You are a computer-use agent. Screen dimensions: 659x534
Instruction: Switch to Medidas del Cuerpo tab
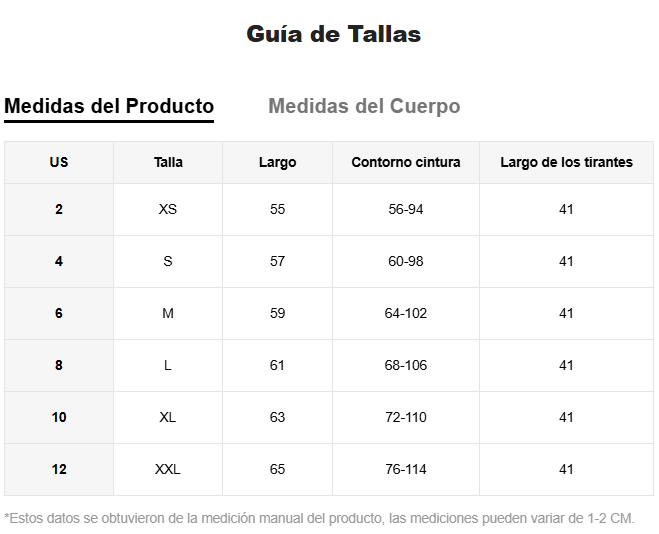[x=364, y=106]
